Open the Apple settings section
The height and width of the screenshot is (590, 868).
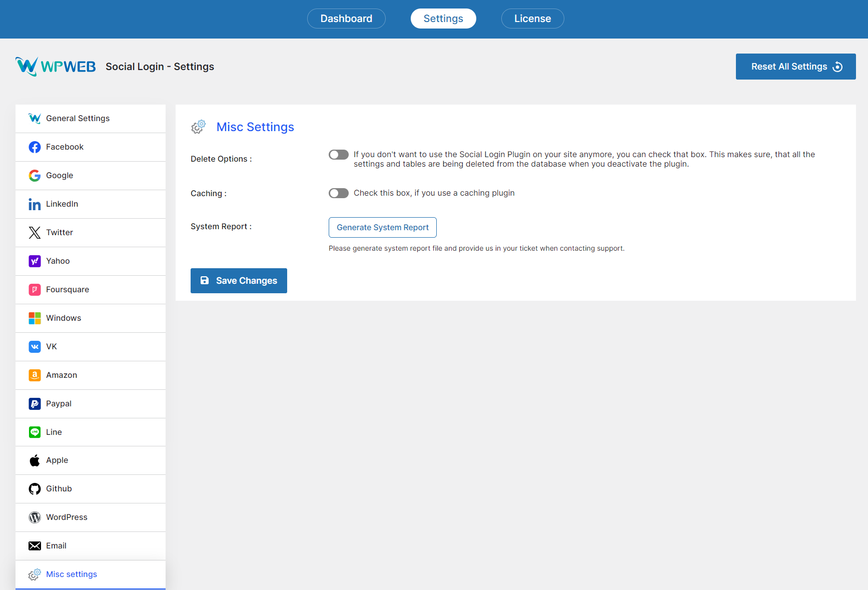coord(91,460)
